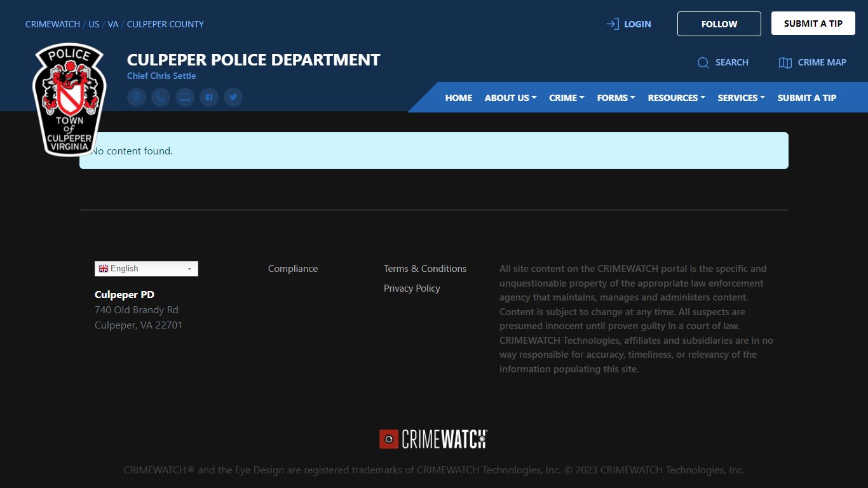This screenshot has height=488, width=868.
Task: Select Submit a Tip in navigation bar
Action: point(807,98)
